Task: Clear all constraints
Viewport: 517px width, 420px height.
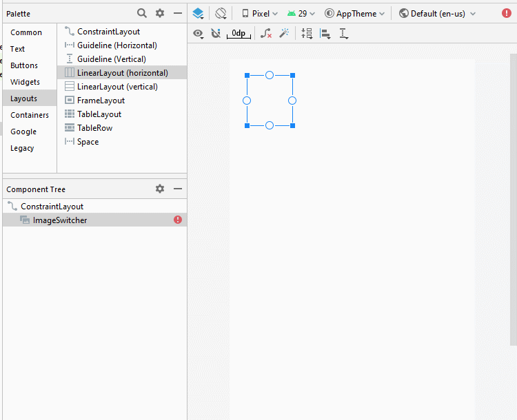Action: (266, 33)
